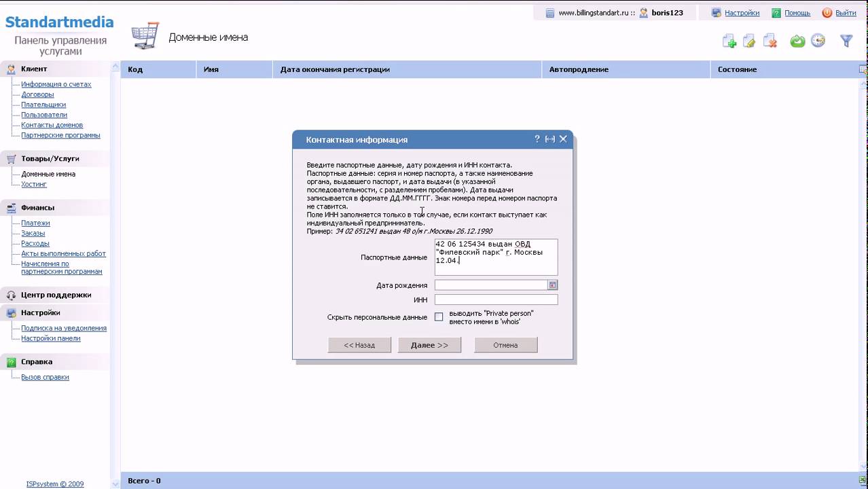Click the shopping cart domain names icon
868x489 pixels.
click(x=145, y=36)
